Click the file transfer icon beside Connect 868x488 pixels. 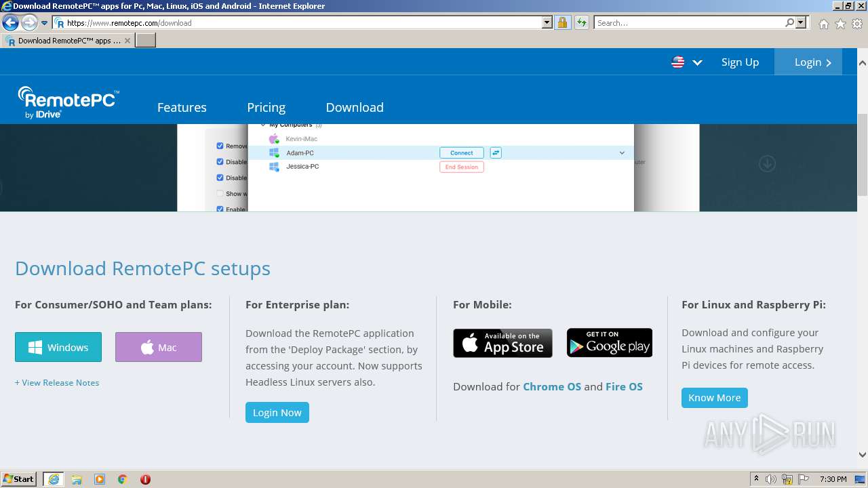tap(496, 152)
